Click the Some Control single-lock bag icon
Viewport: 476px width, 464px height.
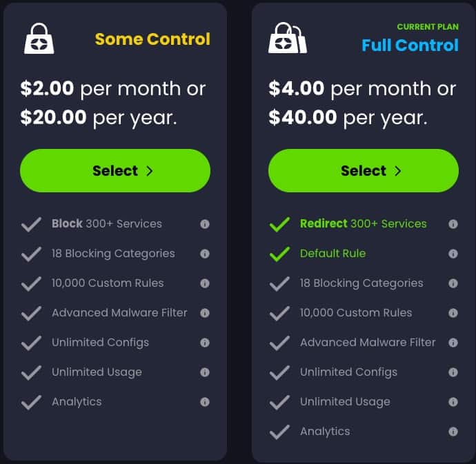[39, 39]
